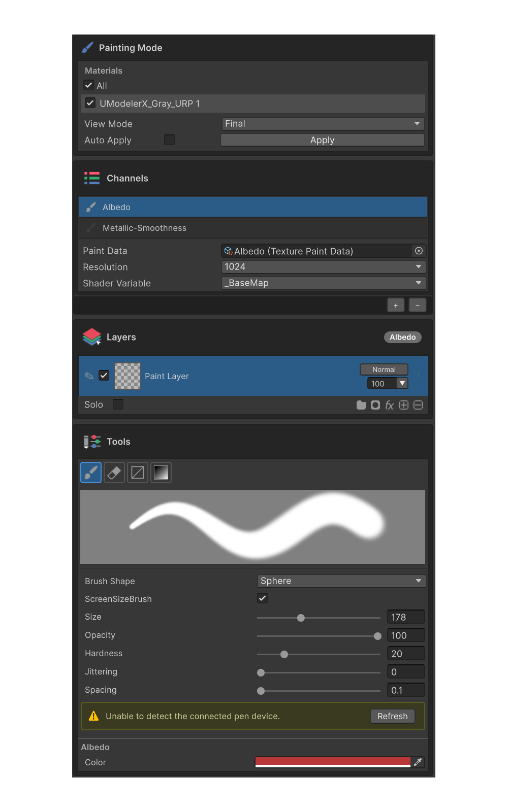Add a layer group folder
Screen dimensions: 508x812
(361, 405)
